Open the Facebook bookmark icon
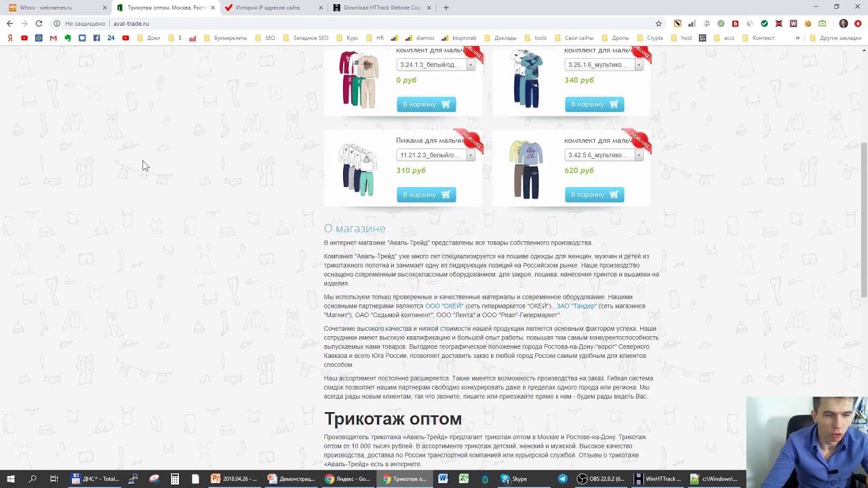The image size is (868, 488). (96, 38)
